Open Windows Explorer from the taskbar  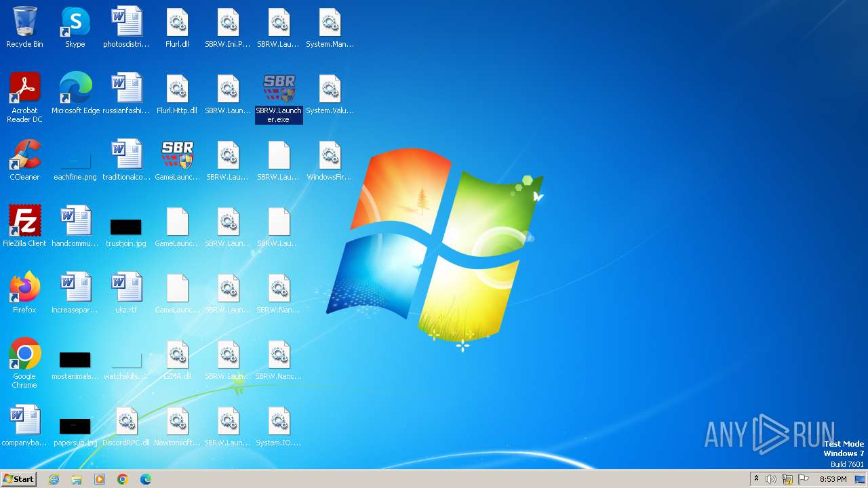click(x=77, y=479)
